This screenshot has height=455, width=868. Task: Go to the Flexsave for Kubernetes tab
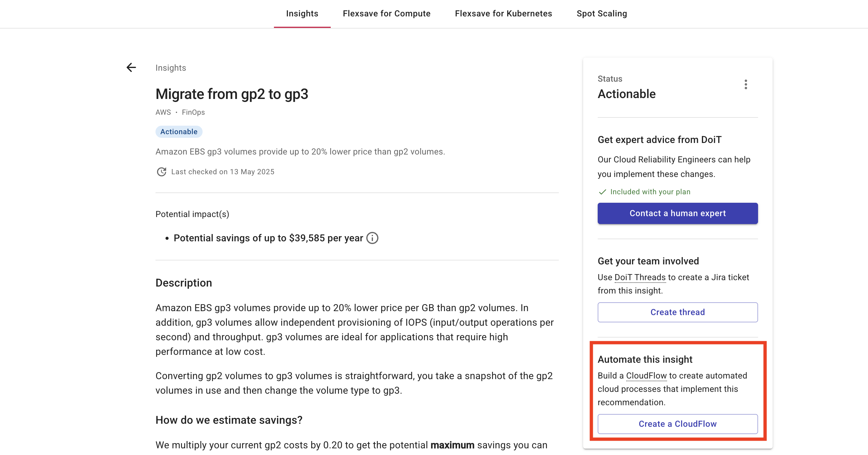coord(504,13)
